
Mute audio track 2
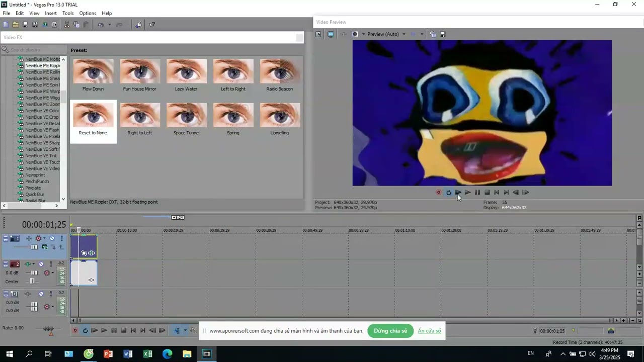click(x=41, y=264)
